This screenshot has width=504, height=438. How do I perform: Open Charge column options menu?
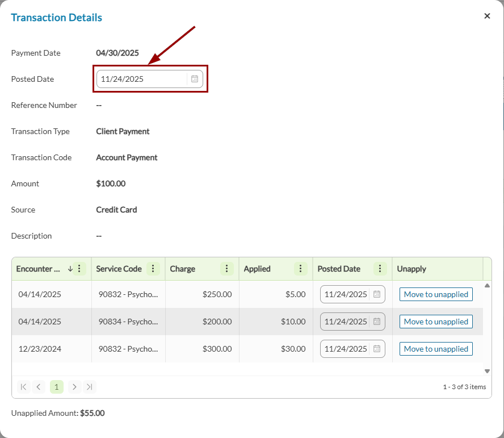point(226,269)
